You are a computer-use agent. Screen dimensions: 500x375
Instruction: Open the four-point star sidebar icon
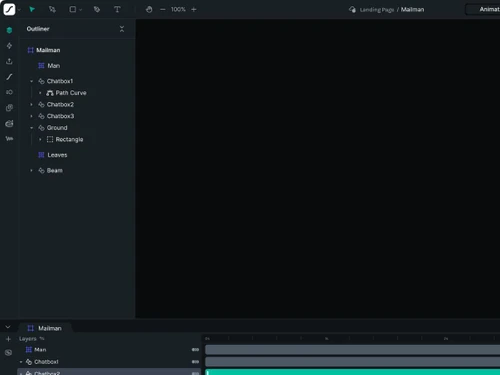pos(9,46)
